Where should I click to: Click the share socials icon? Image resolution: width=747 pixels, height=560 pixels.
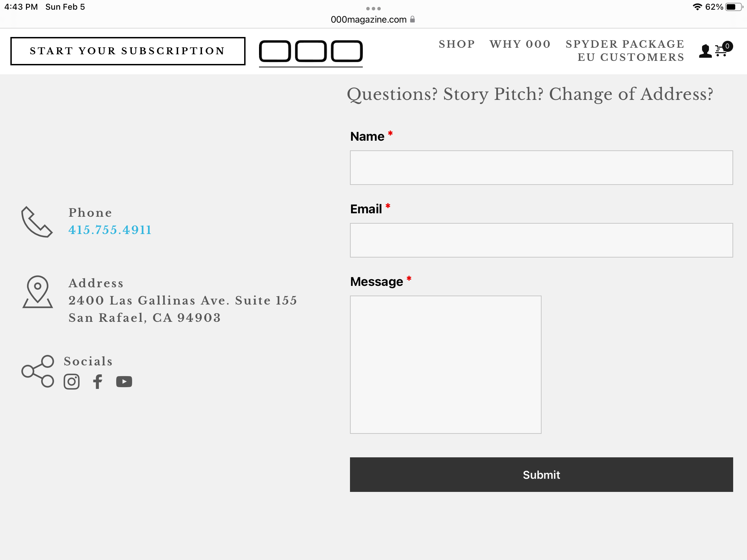click(x=38, y=371)
